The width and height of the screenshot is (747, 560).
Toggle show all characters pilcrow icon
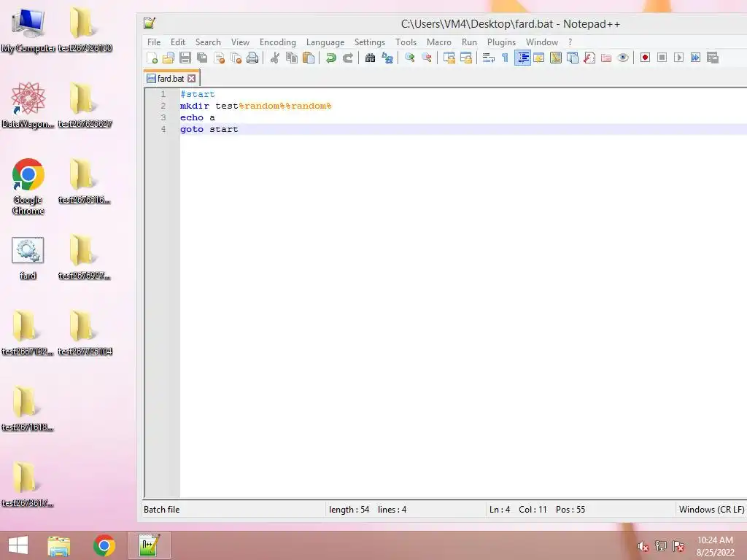click(x=505, y=58)
